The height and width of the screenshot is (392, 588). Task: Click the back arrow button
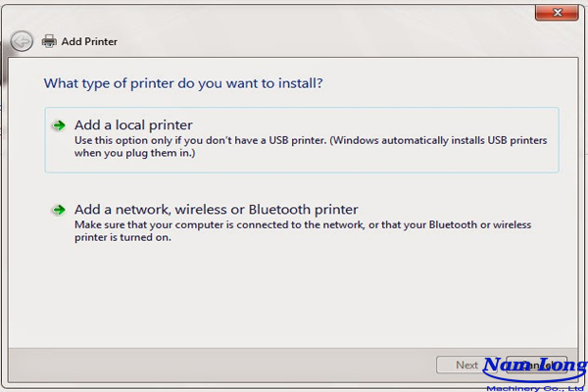22,41
